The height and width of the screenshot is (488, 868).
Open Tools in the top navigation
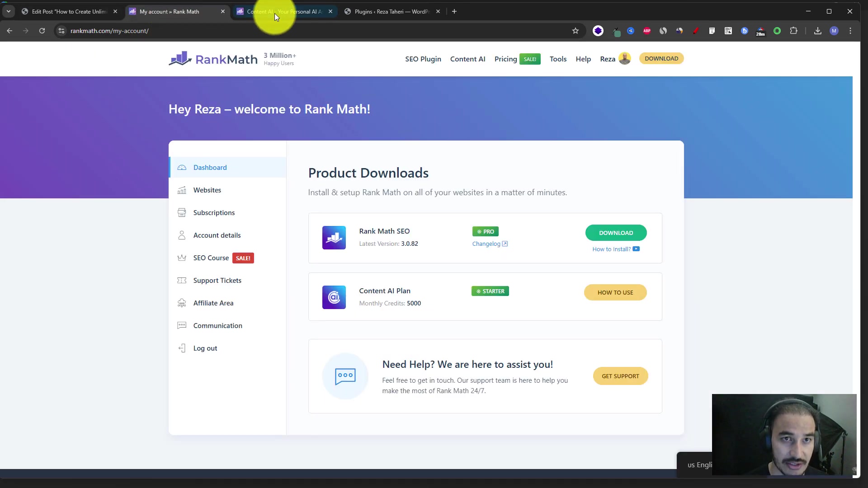(558, 59)
